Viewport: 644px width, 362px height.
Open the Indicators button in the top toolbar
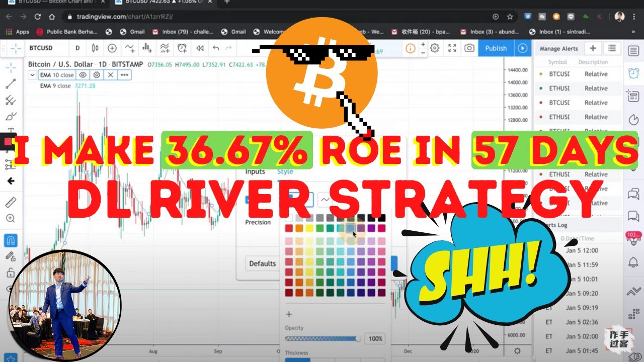[x=130, y=48]
